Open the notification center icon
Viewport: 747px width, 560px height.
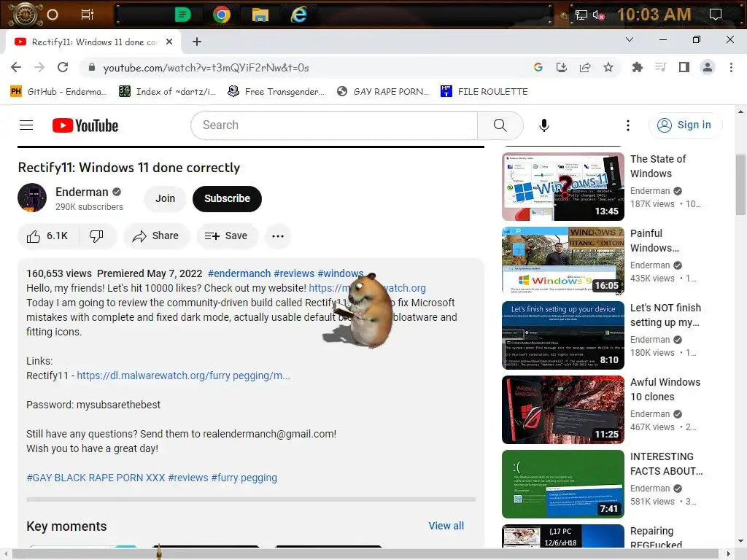click(715, 15)
